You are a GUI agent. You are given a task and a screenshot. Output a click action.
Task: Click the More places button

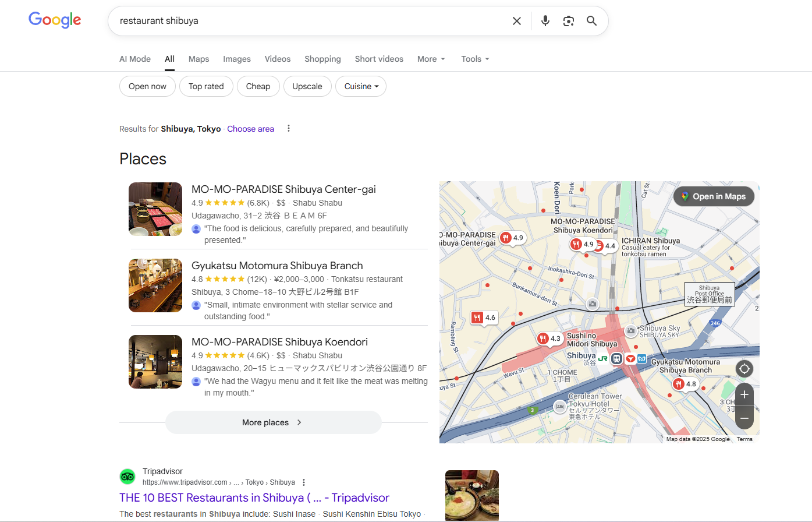click(x=273, y=422)
